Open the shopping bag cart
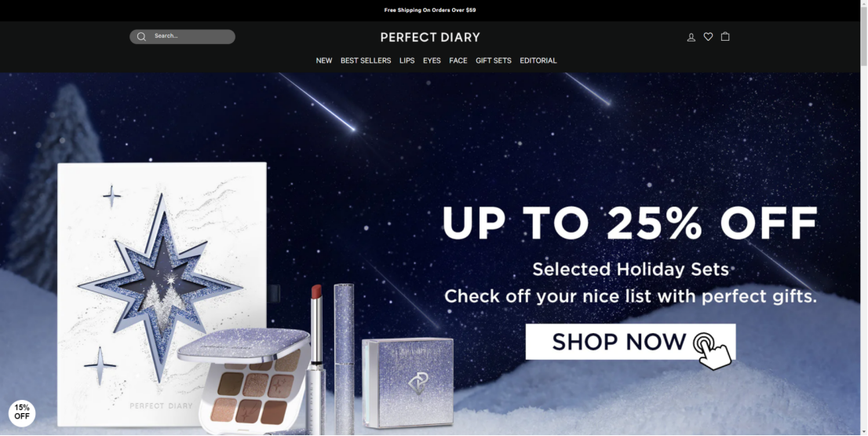The height and width of the screenshot is (436, 868). point(725,37)
